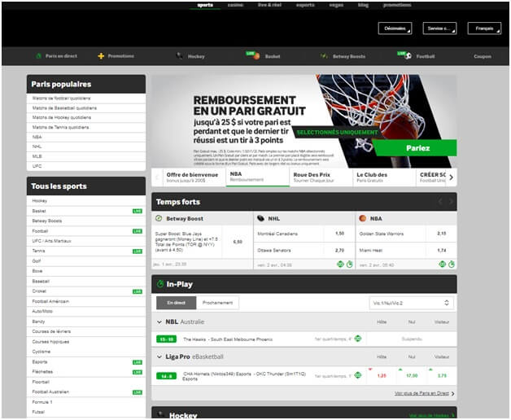Click the Temps forts previous arrow
This screenshot has height=420, width=511.
tap(440, 202)
